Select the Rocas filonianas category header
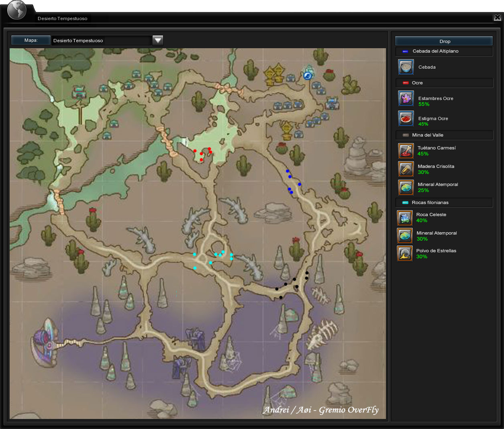 tap(444, 202)
